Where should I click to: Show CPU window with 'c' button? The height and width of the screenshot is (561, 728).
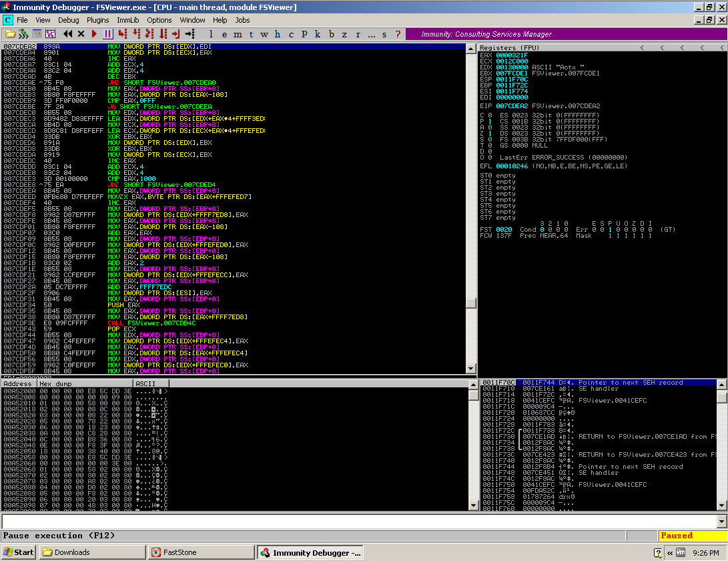[x=291, y=34]
